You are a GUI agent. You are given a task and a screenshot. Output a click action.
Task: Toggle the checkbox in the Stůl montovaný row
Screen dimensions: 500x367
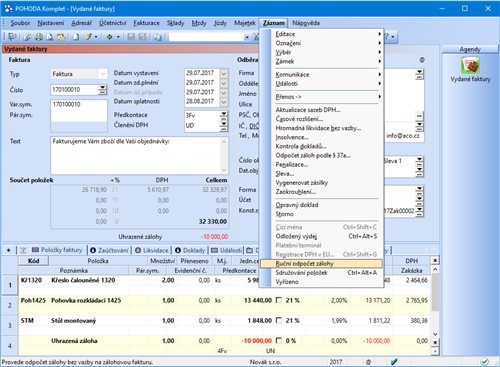(279, 321)
